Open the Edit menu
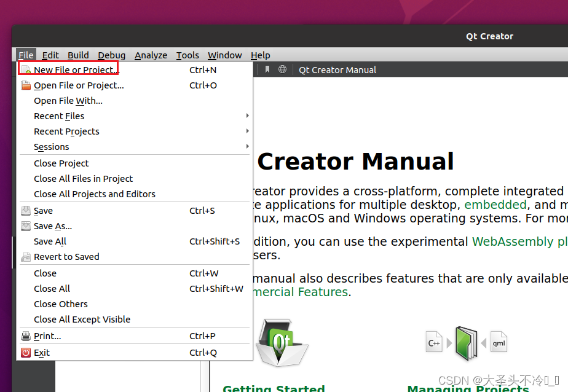 click(x=50, y=55)
